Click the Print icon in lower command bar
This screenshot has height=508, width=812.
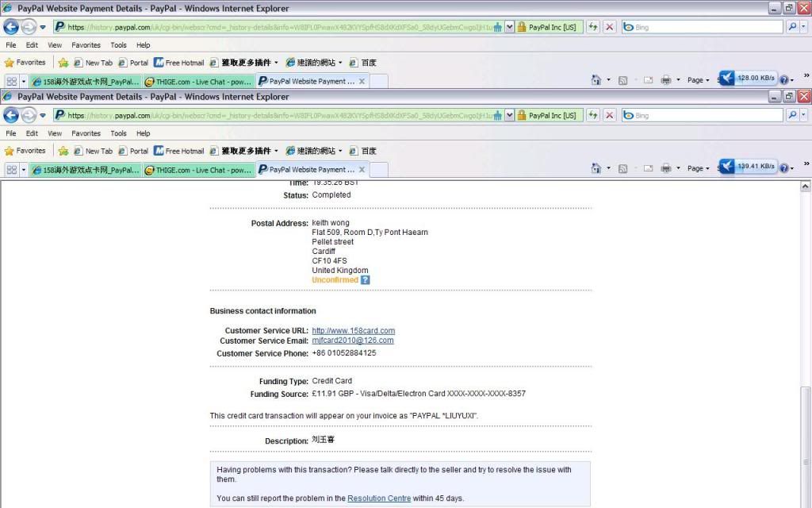[x=666, y=168]
